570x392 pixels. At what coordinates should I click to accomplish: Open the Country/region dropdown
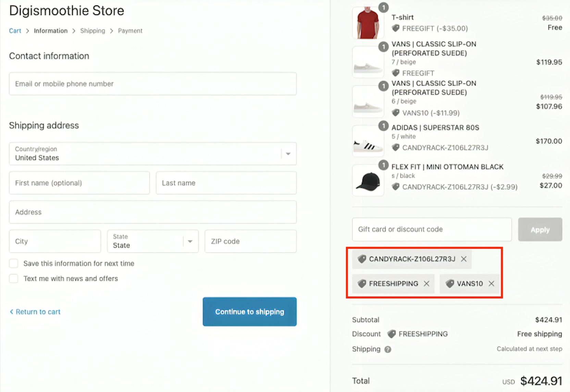[152, 154]
